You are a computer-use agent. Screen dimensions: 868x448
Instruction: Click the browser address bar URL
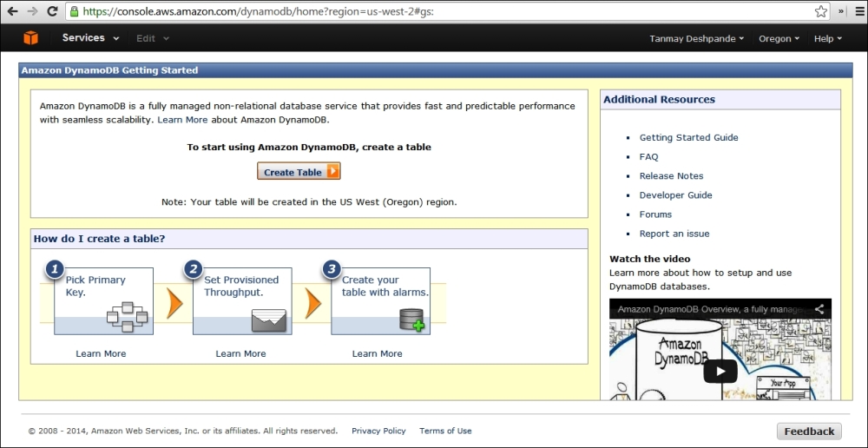[x=258, y=11]
